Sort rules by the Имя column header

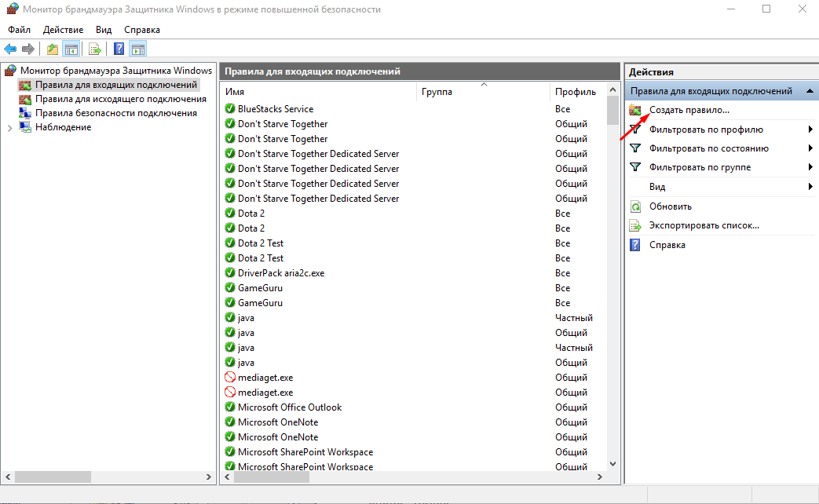319,91
